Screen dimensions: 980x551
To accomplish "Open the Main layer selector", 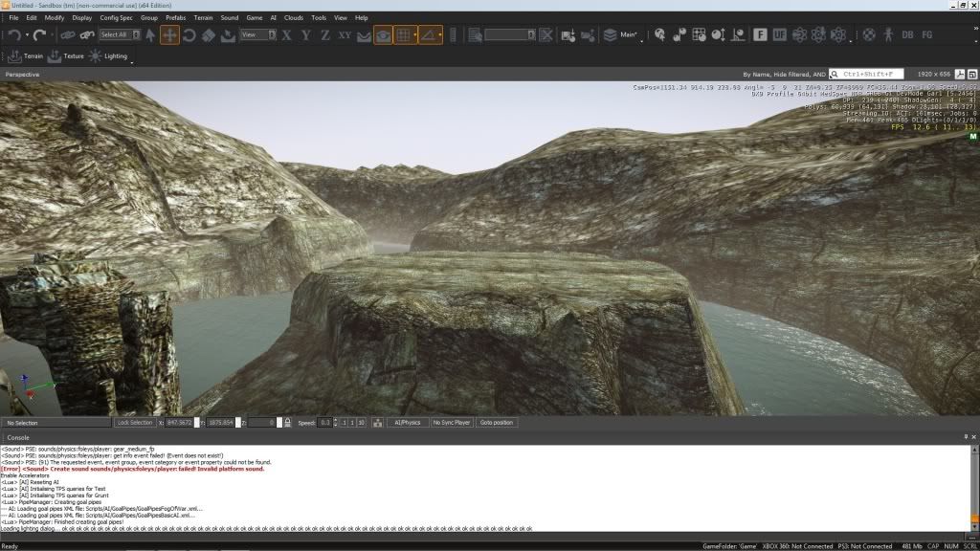I will (x=622, y=35).
